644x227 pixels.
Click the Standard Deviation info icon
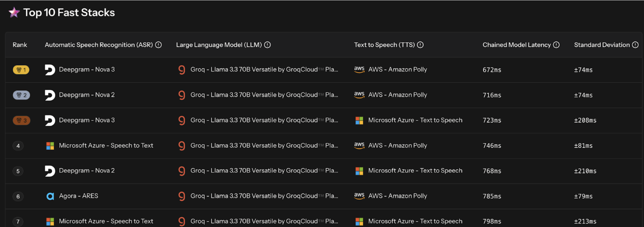click(x=635, y=45)
